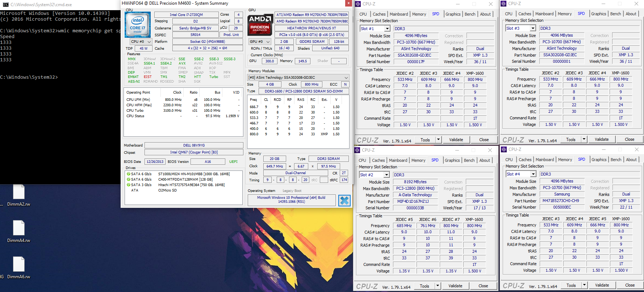The width and height of the screenshot is (644, 292).
Task: Click the Prod. Unit field in HWiNFO
Action: coord(231,35)
